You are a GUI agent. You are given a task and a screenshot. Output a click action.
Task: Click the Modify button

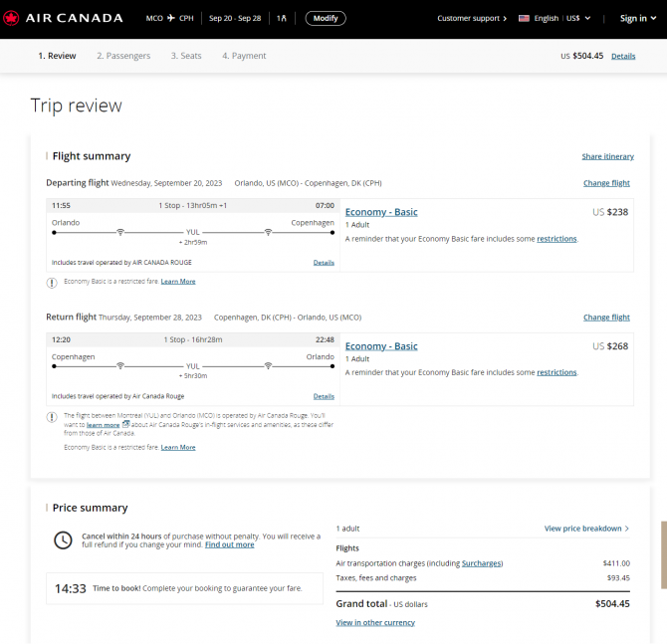(326, 18)
